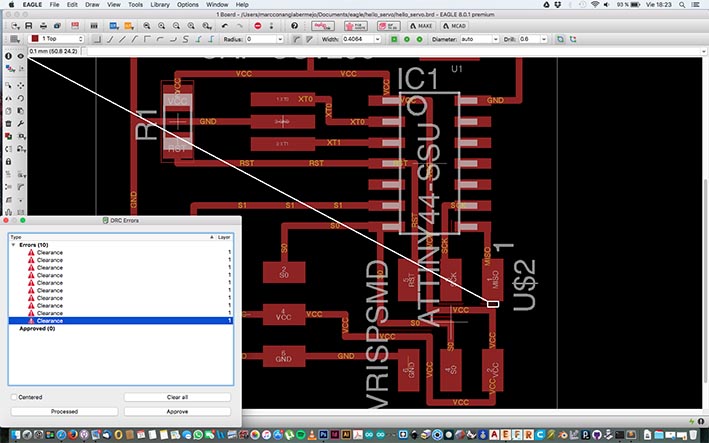Open the Radius dropdown

(x=280, y=39)
